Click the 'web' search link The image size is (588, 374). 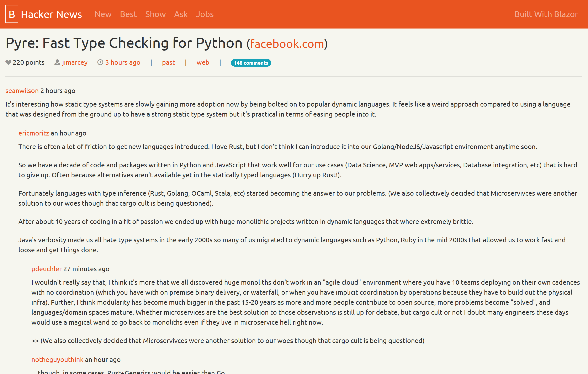[x=203, y=63]
